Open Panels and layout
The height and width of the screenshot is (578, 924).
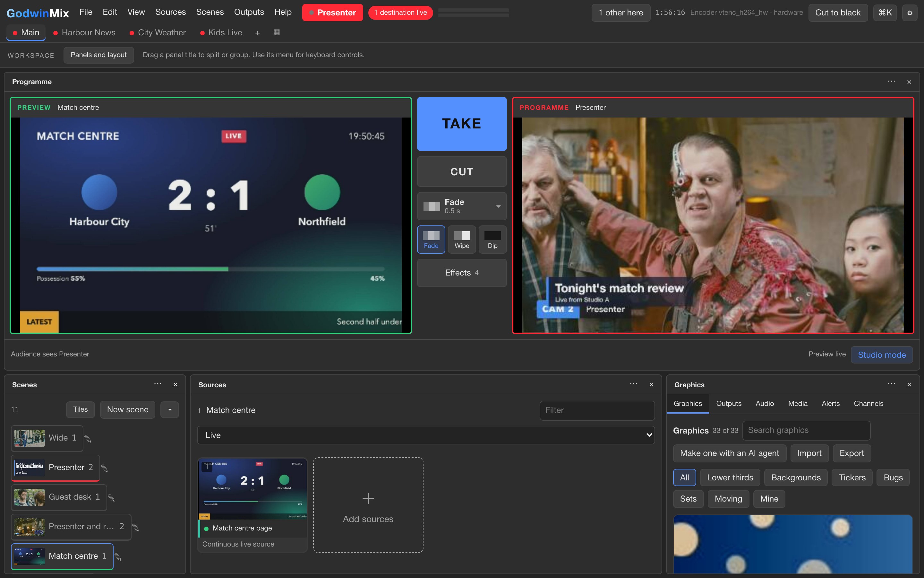tap(98, 55)
